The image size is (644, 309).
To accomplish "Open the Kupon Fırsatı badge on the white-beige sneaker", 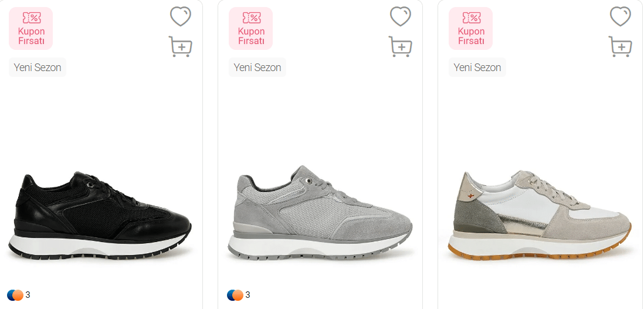I will coord(470,28).
